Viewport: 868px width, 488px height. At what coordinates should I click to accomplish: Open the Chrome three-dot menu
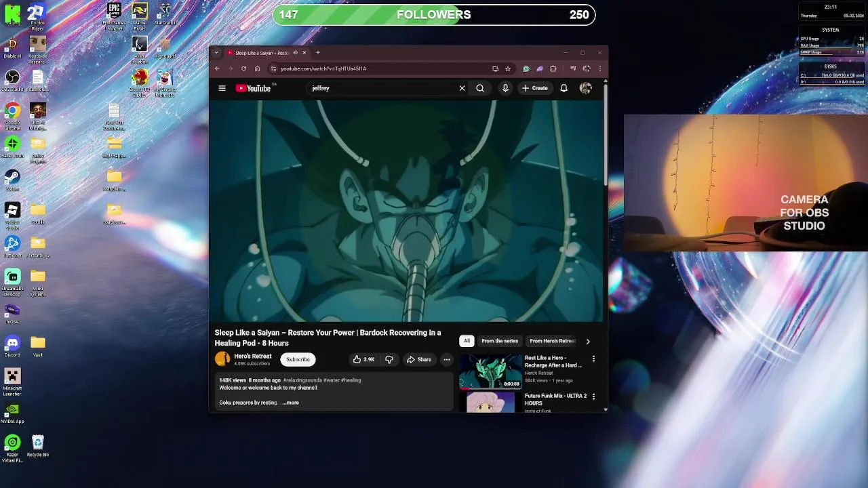click(x=599, y=68)
